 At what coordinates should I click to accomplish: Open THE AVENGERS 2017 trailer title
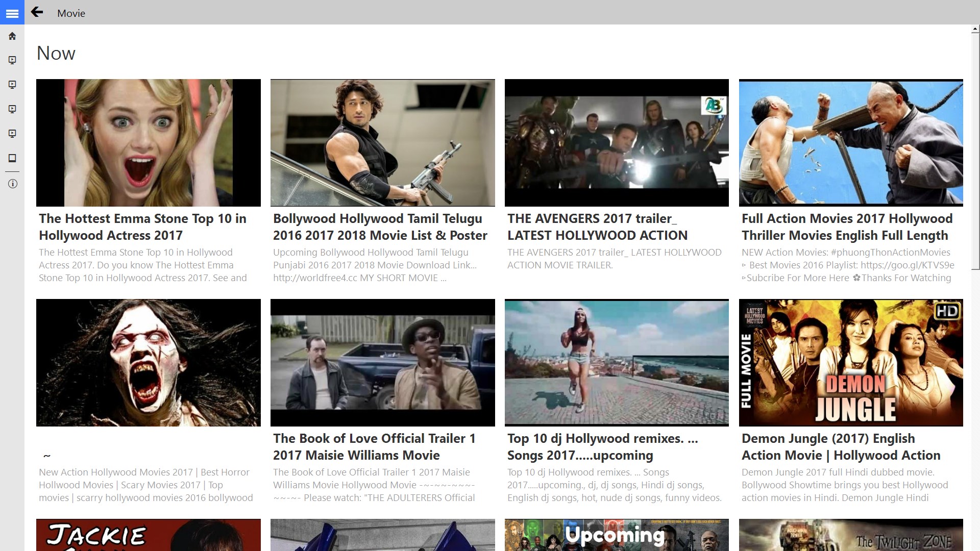coord(597,227)
